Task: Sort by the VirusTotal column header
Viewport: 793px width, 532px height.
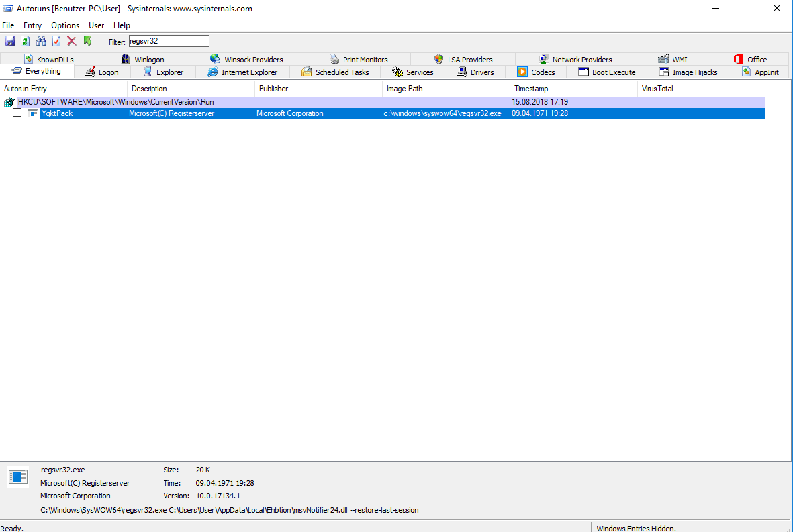Action: pyautogui.click(x=702, y=89)
